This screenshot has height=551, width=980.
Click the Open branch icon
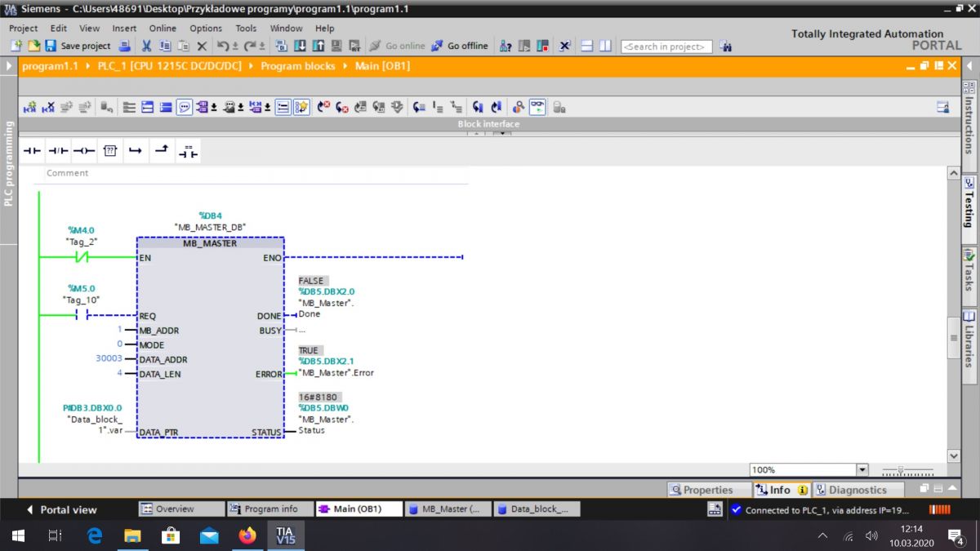(x=136, y=151)
